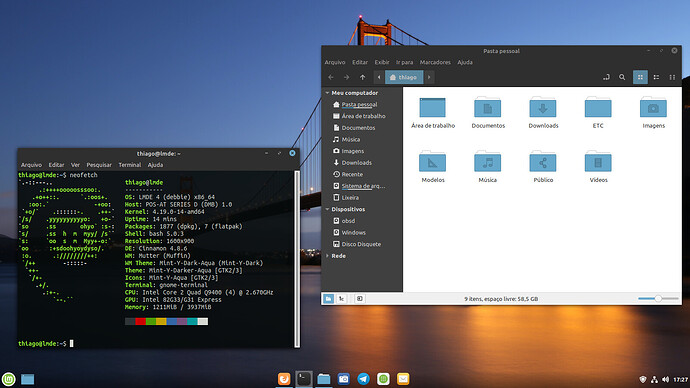Go back to previous folder
Screen dimensions: 690x388
coord(330,77)
